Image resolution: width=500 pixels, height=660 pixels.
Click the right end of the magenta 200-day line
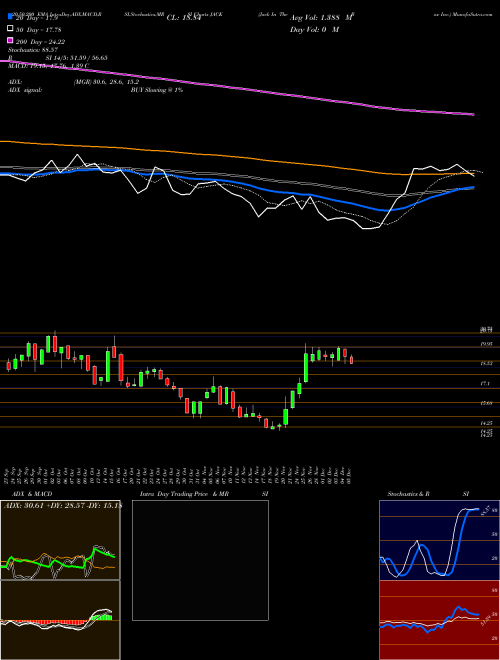click(473, 114)
